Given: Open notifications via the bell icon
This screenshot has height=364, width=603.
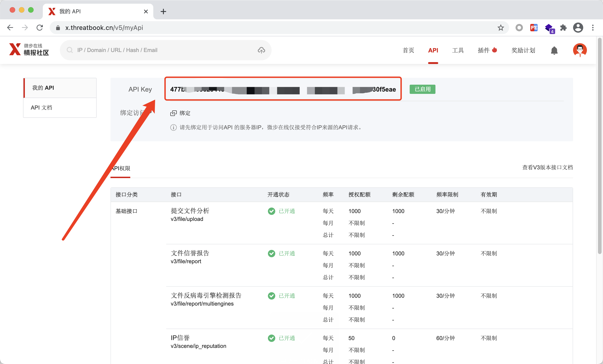Looking at the screenshot, I should (x=554, y=50).
